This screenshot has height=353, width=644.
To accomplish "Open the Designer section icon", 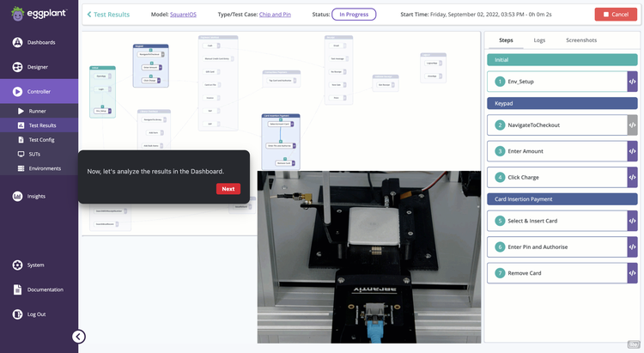I will (x=18, y=67).
